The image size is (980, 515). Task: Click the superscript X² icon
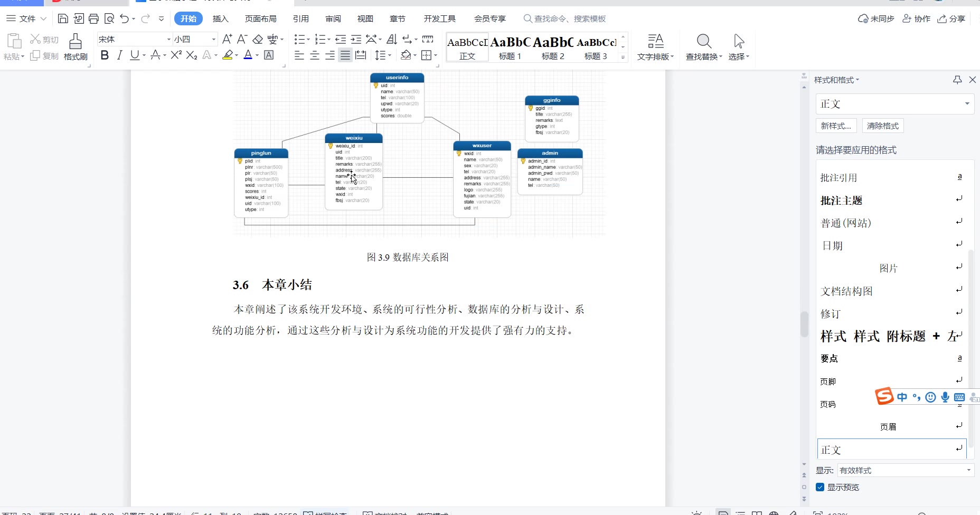pos(176,55)
